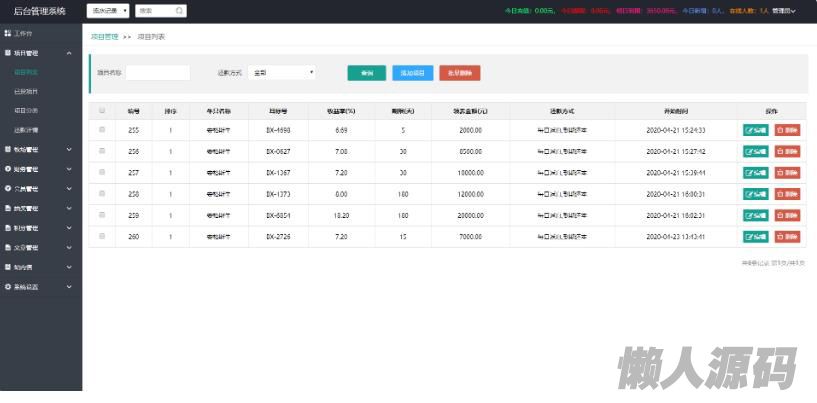The height and width of the screenshot is (403, 817).
Task: Click the 在线人数 statistic in top bar
Action: [x=749, y=11]
